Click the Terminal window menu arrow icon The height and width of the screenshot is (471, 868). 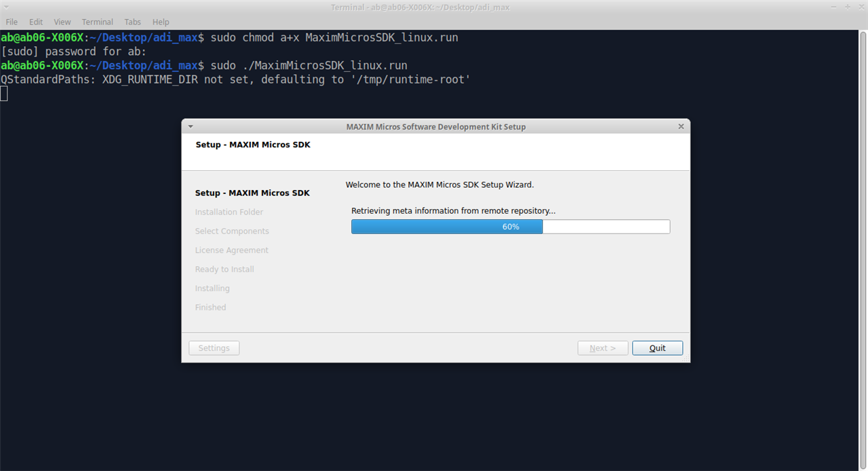click(x=7, y=7)
